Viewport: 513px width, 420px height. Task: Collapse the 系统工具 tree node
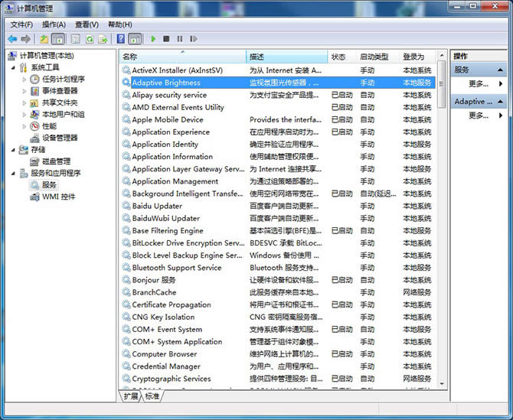tap(14, 67)
